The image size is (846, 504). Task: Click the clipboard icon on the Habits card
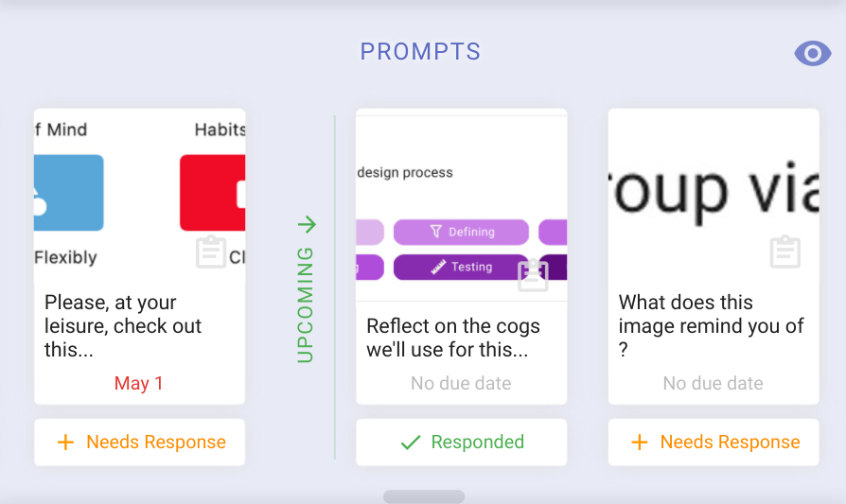pyautogui.click(x=211, y=252)
